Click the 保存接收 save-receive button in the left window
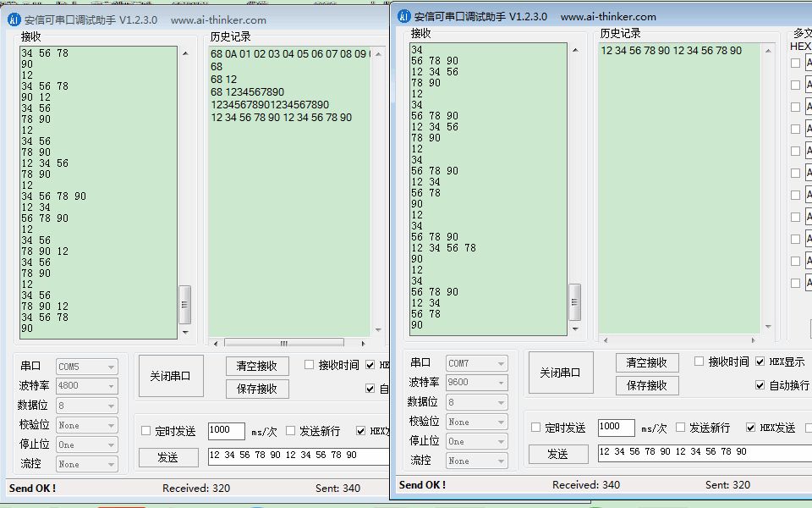 point(256,388)
